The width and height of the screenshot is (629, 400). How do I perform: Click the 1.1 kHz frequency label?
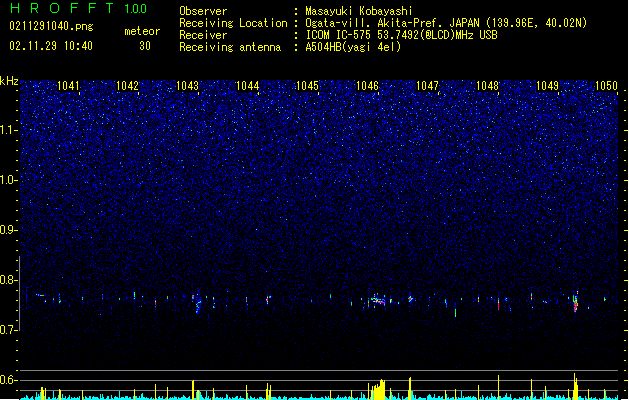(9, 130)
